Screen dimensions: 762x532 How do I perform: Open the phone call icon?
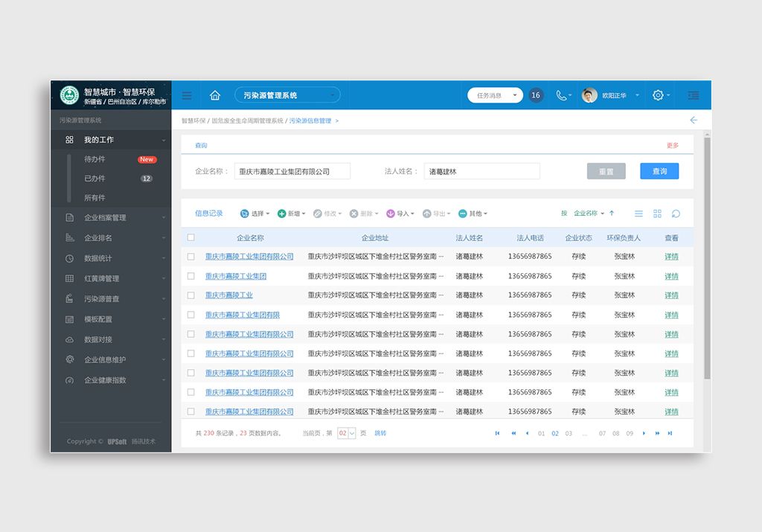561,95
